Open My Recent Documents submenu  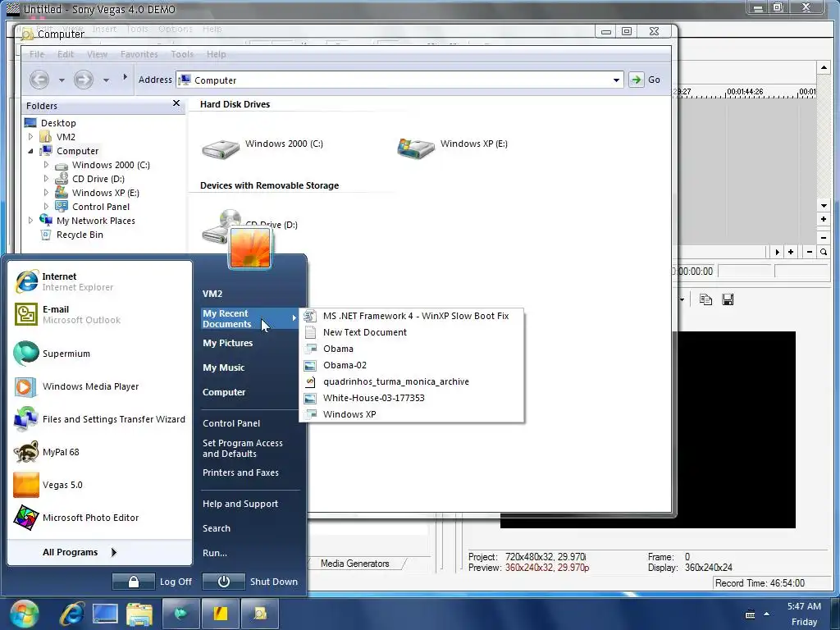tap(249, 319)
